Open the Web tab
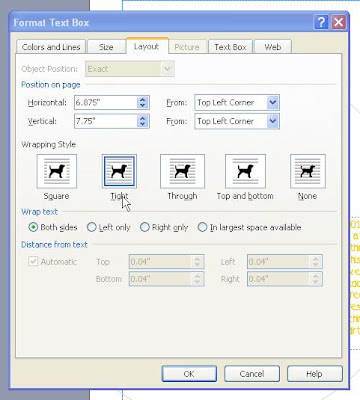The image size is (360, 400). pyautogui.click(x=273, y=47)
